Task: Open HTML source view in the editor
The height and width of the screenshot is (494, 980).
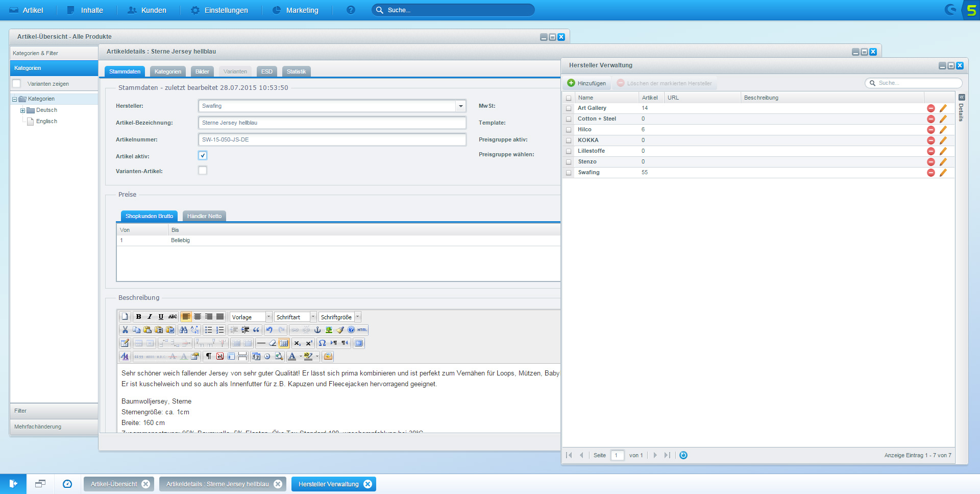Action: pos(362,330)
